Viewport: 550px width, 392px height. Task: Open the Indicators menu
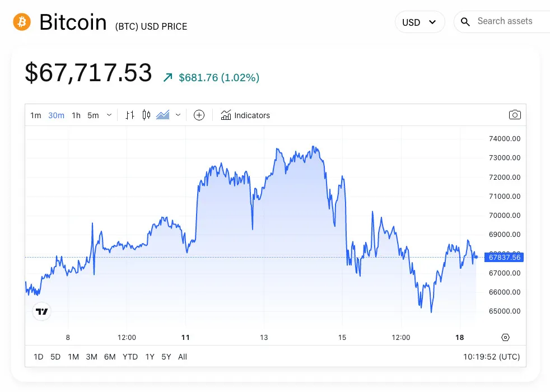point(246,115)
